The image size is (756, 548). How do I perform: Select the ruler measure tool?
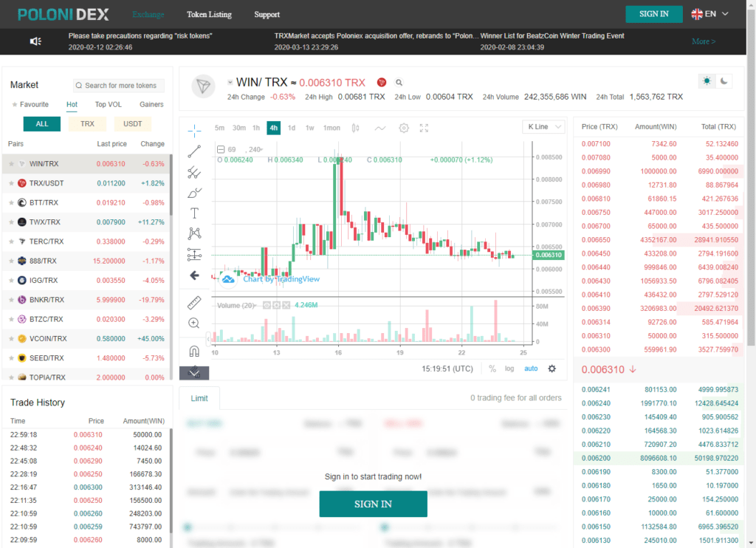194,303
